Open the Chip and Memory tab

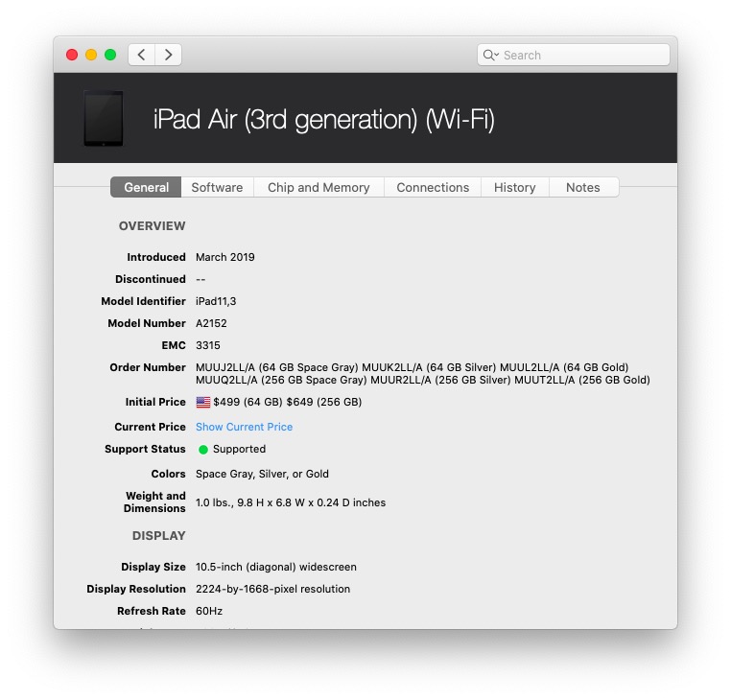[x=318, y=187]
